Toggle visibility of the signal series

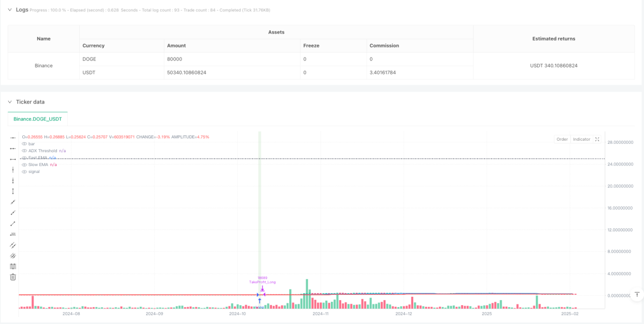(x=24, y=171)
